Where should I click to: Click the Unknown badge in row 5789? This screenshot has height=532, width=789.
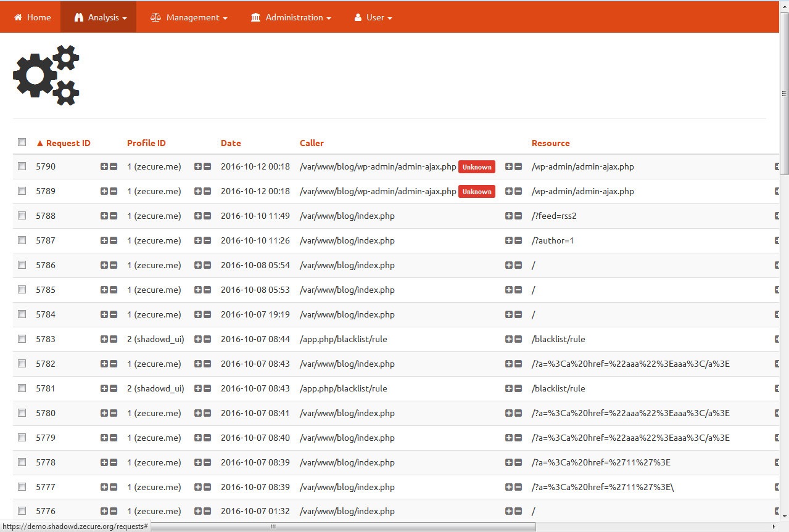(x=477, y=192)
